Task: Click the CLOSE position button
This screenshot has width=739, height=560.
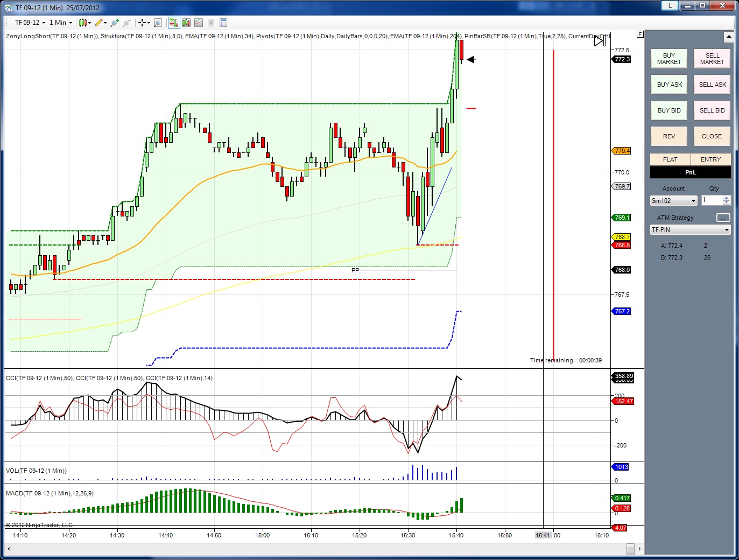Action: tap(712, 136)
